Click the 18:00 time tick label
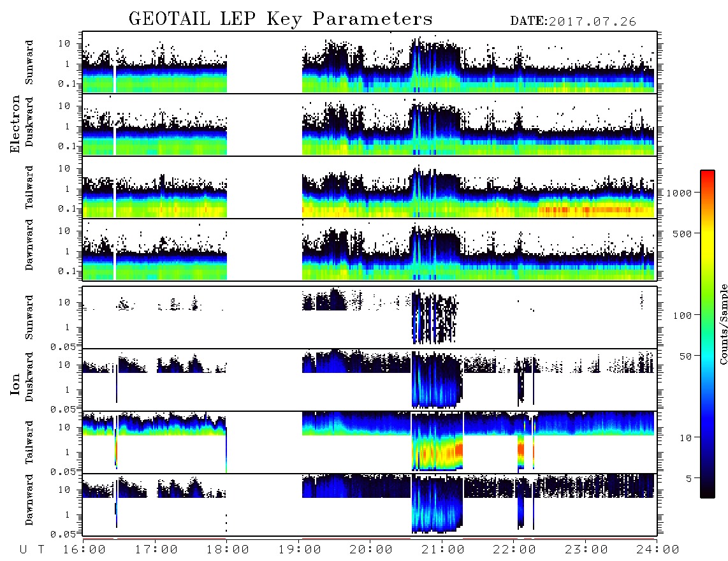Image resolution: width=728 pixels, height=561 pixels. [228, 550]
